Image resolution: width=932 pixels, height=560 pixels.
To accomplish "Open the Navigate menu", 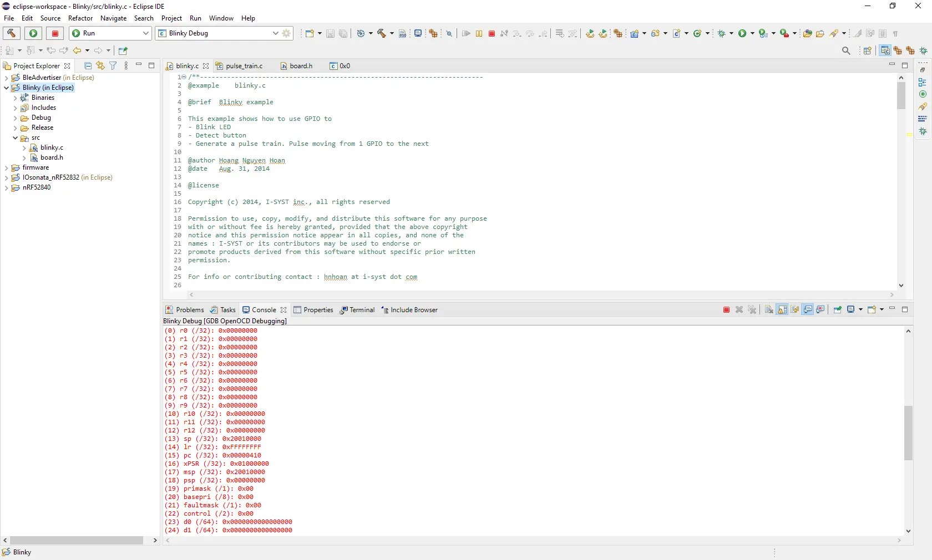I will click(x=113, y=18).
